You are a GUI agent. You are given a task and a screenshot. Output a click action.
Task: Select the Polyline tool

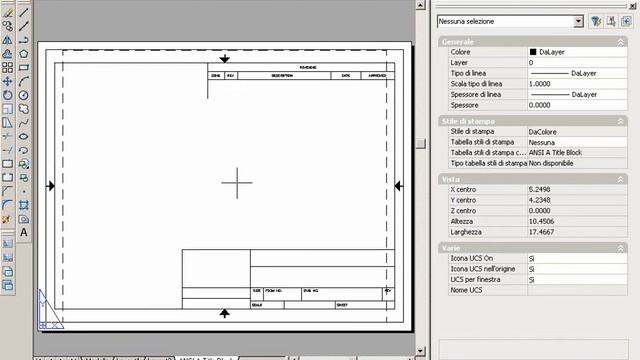[x=24, y=40]
